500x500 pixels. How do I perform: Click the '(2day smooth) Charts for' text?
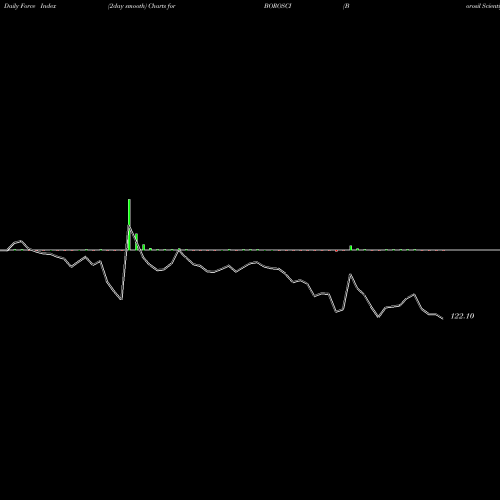142,6
